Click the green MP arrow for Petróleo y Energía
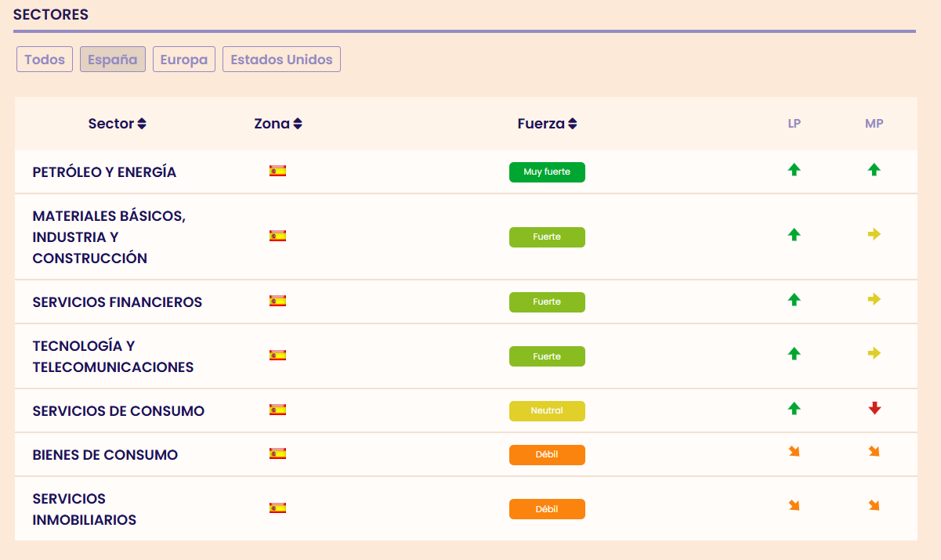Image resolution: width=941 pixels, height=560 pixels. (x=874, y=169)
